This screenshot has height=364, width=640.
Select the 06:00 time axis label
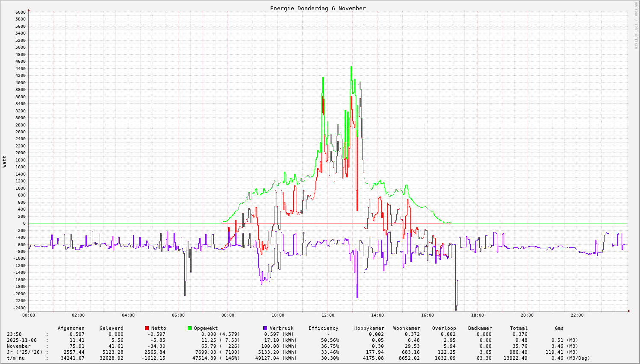tap(178, 315)
